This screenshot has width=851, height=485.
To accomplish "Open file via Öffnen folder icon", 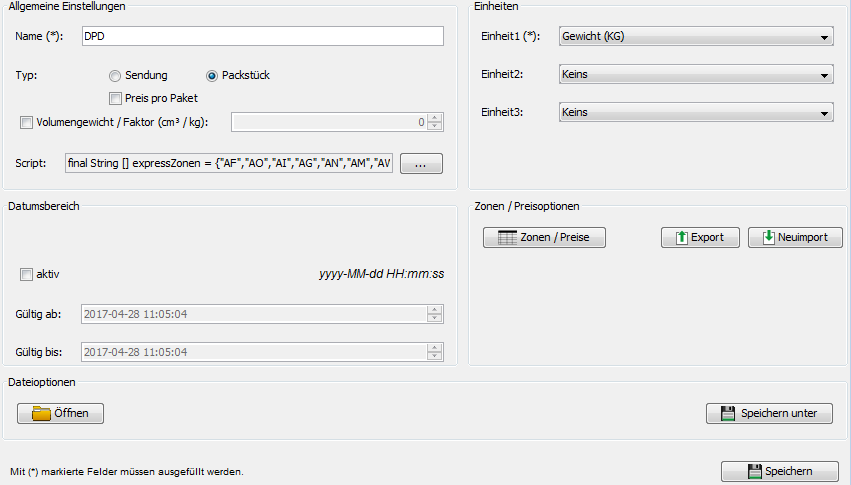I will 60,413.
